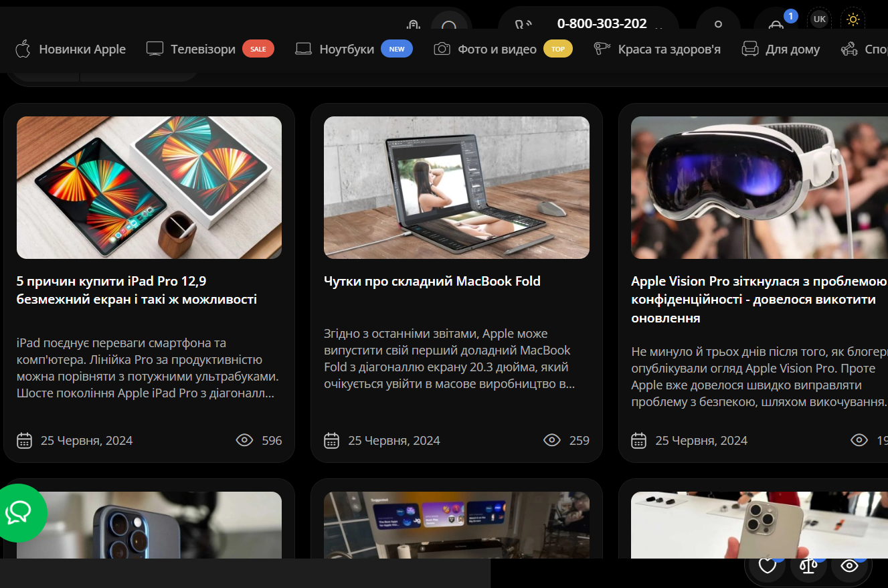The width and height of the screenshot is (888, 588).
Task: Open the shopping cart with badge 1
Action: tap(776, 24)
